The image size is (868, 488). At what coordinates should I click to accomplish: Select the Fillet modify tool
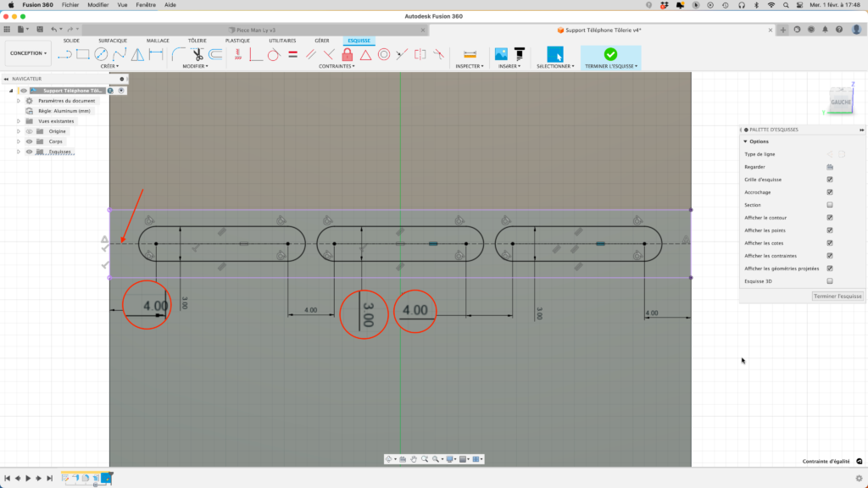(178, 54)
